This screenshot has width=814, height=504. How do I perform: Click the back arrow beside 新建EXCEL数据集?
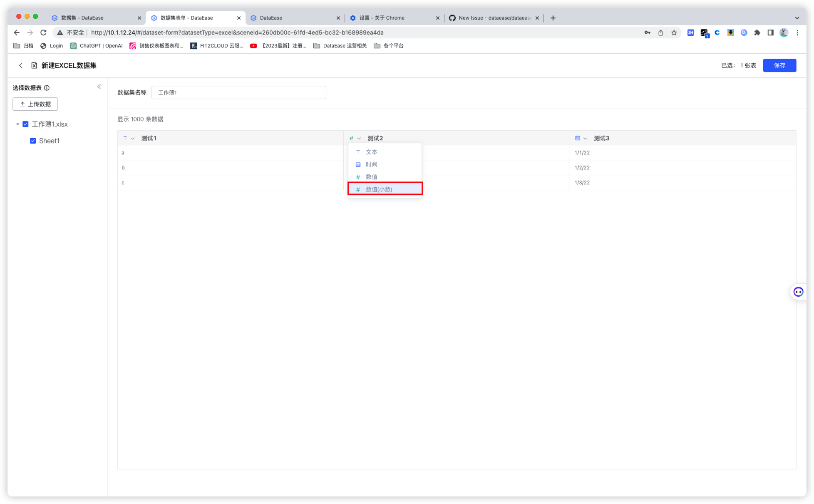pyautogui.click(x=20, y=65)
